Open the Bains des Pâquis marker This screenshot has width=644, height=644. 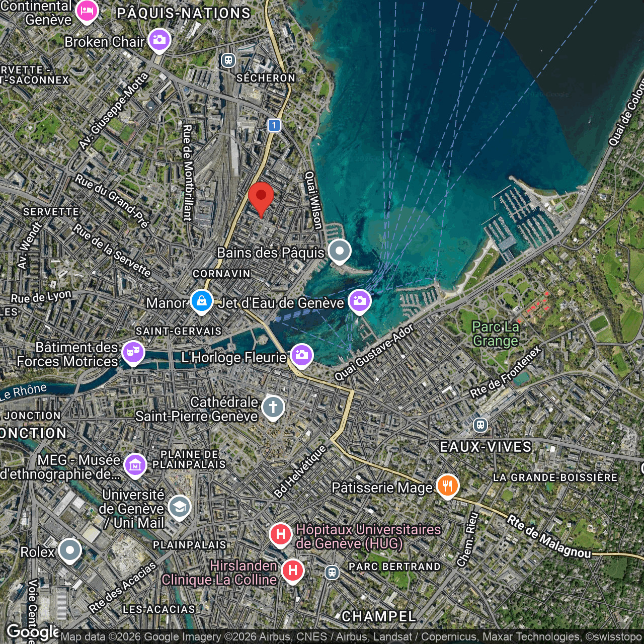pos(339,251)
